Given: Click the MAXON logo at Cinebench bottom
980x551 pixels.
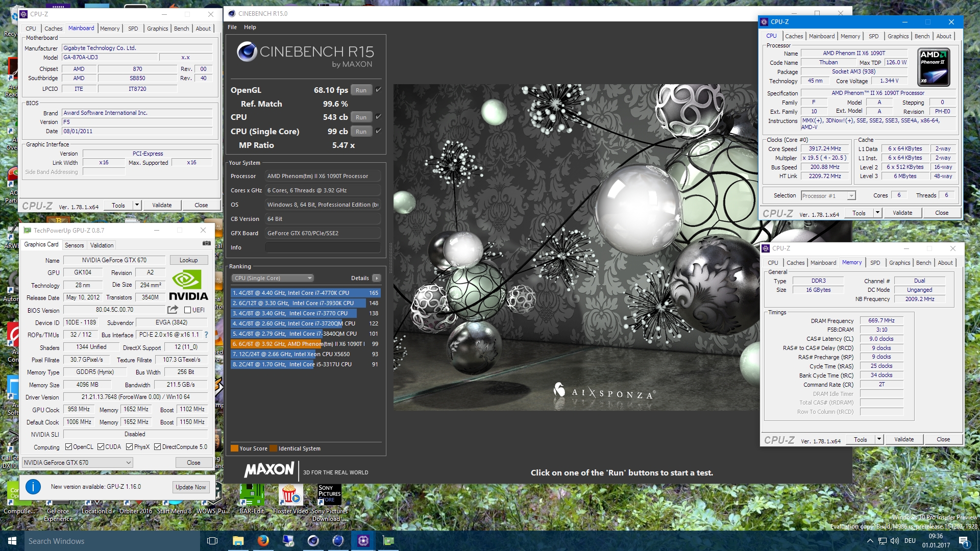Looking at the screenshot, I should tap(269, 470).
